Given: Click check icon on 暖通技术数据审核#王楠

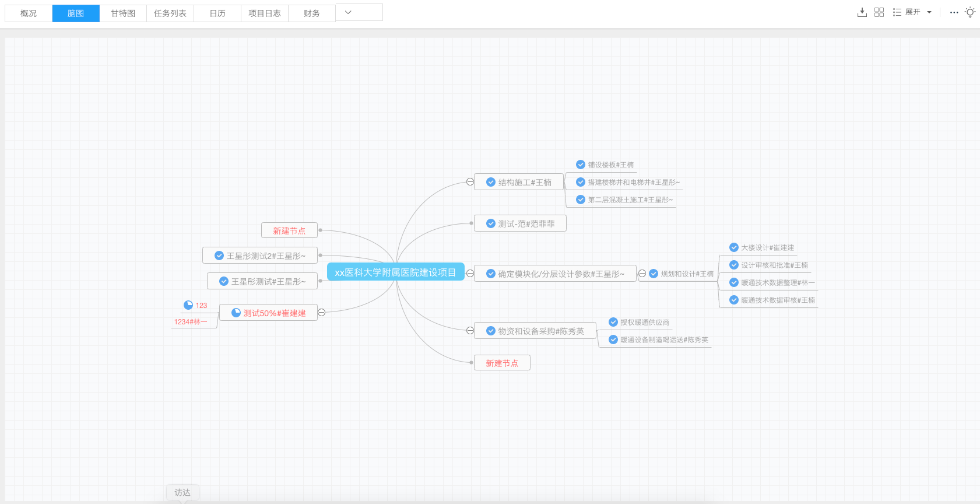Looking at the screenshot, I should tap(734, 300).
